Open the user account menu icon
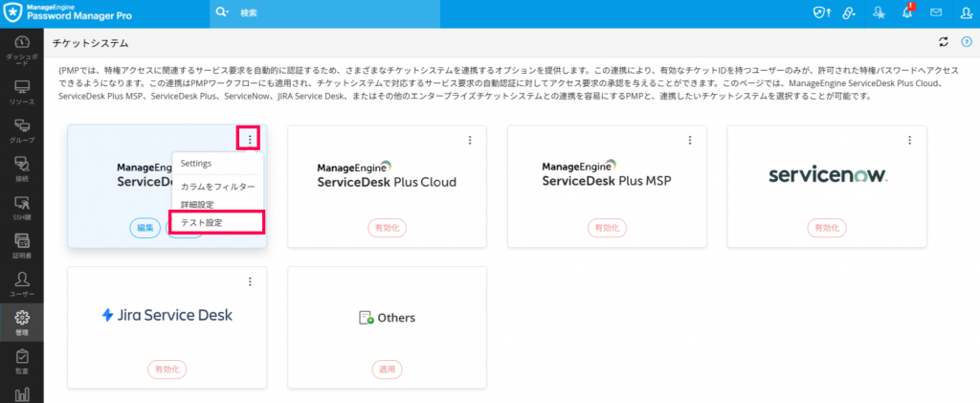980x403 pixels. pyautogui.click(x=966, y=12)
